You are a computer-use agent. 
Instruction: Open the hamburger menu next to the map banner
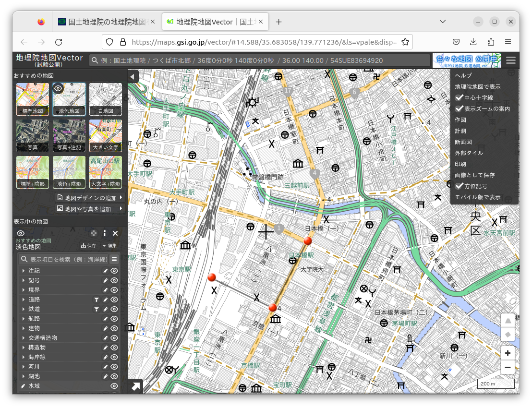510,60
